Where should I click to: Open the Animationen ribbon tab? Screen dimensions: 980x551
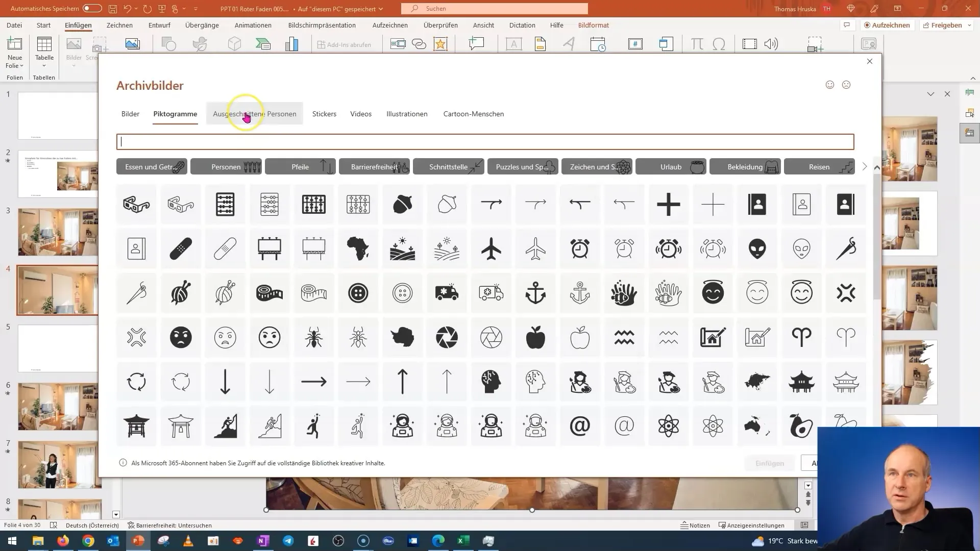[x=253, y=25]
